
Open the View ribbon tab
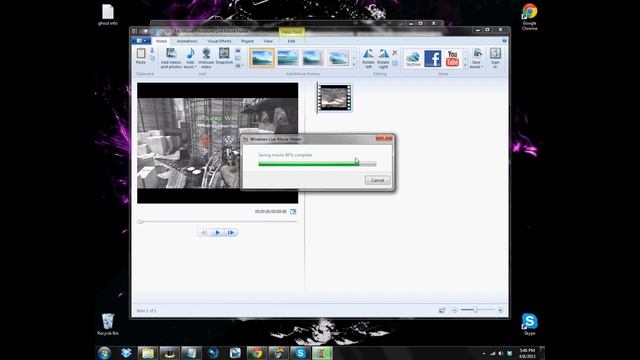tap(268, 41)
